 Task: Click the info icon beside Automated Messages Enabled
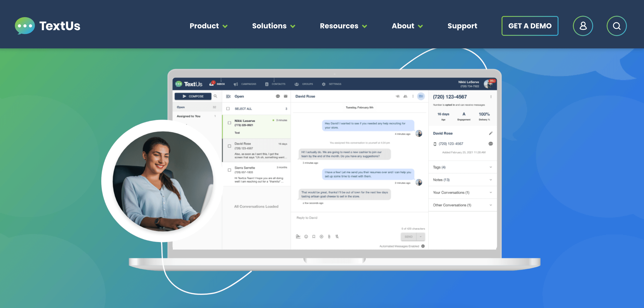coord(423,246)
